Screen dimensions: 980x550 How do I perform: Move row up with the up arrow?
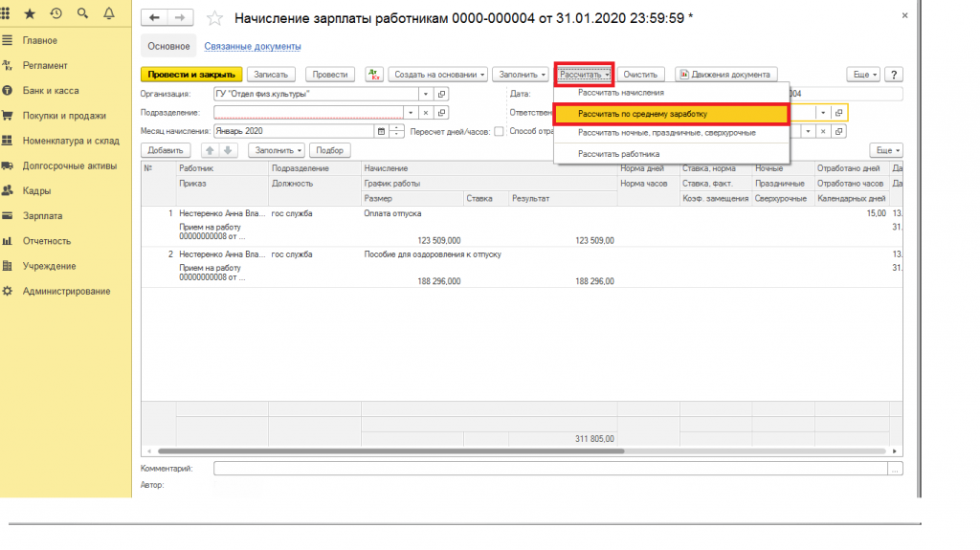pyautogui.click(x=210, y=150)
